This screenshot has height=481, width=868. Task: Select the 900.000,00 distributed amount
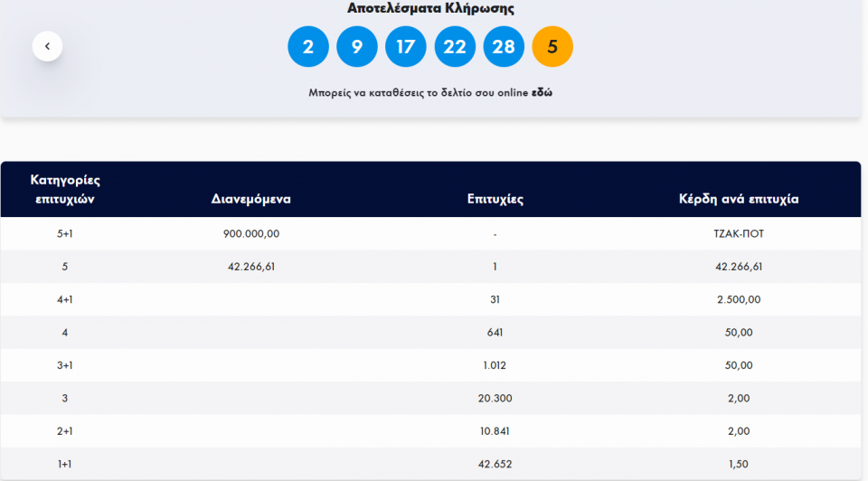point(250,234)
